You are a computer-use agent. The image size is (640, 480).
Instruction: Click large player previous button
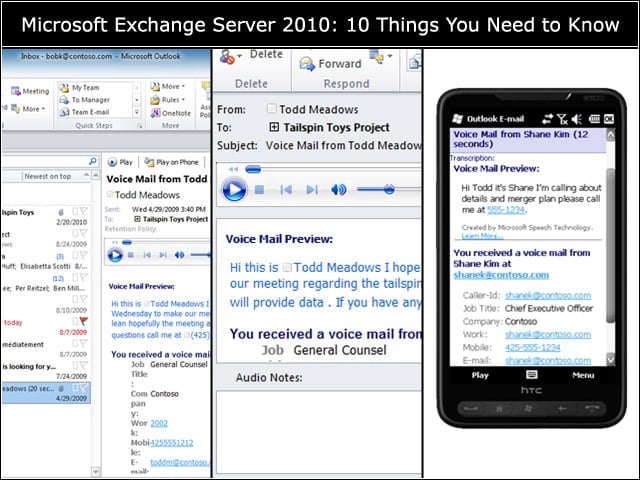[286, 189]
